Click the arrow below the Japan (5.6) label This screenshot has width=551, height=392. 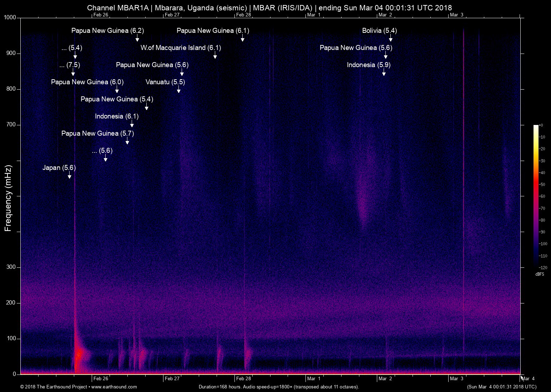click(70, 175)
